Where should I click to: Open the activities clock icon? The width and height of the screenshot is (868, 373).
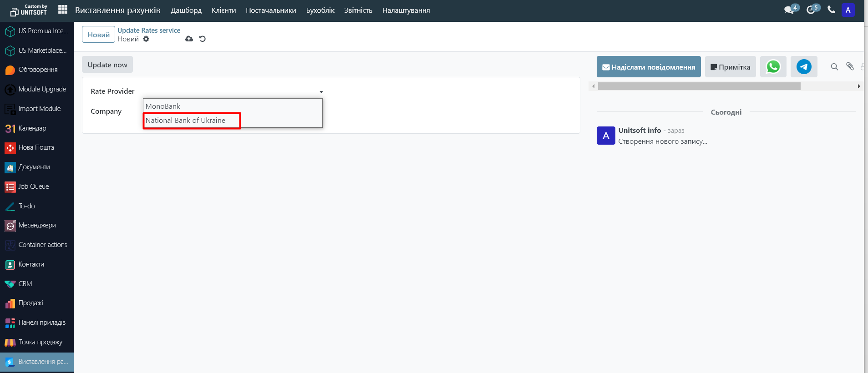[x=811, y=10]
